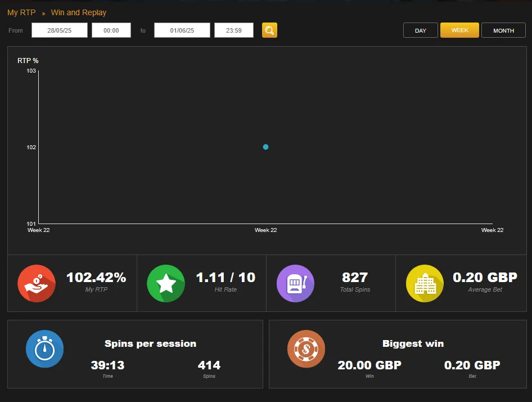Click the RTP % axis title
The height and width of the screenshot is (402, 532).
click(28, 60)
